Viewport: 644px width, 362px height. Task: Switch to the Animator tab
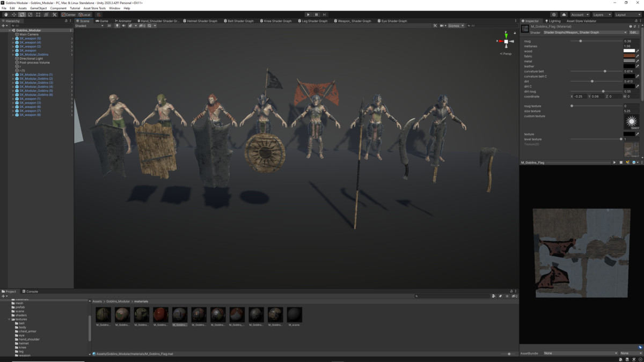(123, 21)
